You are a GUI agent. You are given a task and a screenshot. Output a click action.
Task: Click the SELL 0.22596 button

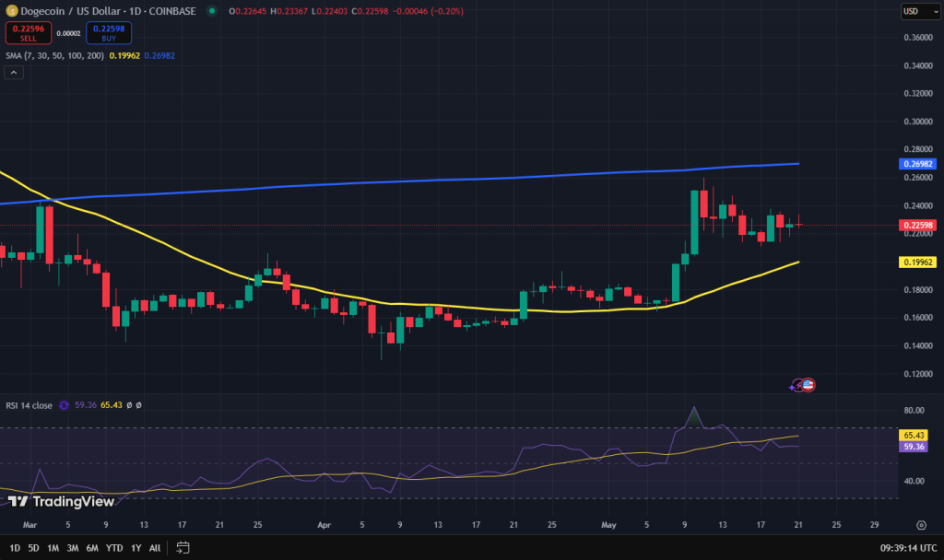tap(29, 33)
